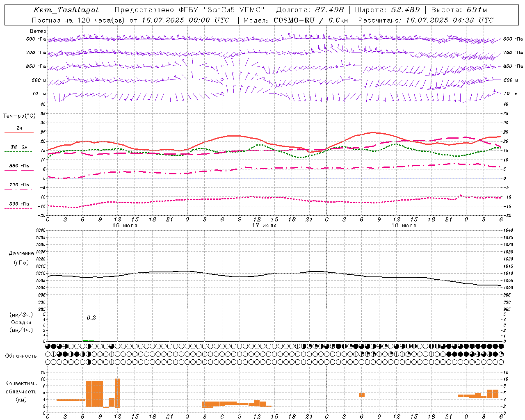Click the "2м" temperature legend entry
The height and width of the screenshot is (420, 525).
point(19,128)
